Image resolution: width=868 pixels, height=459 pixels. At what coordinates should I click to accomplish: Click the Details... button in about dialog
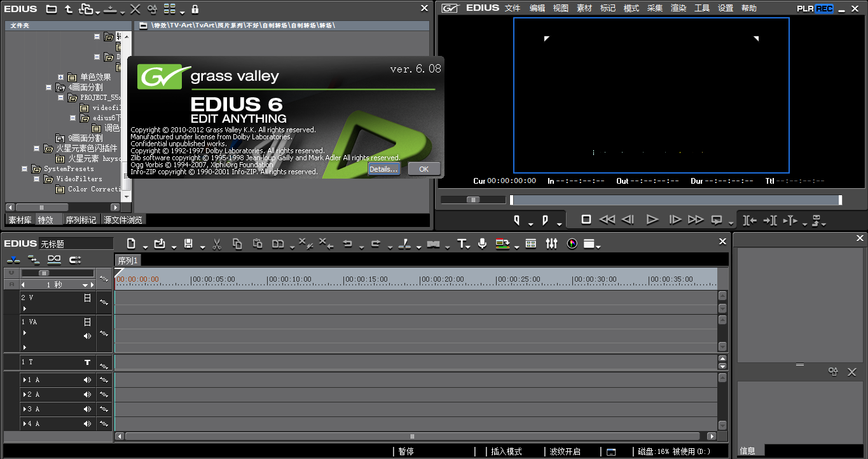(383, 168)
